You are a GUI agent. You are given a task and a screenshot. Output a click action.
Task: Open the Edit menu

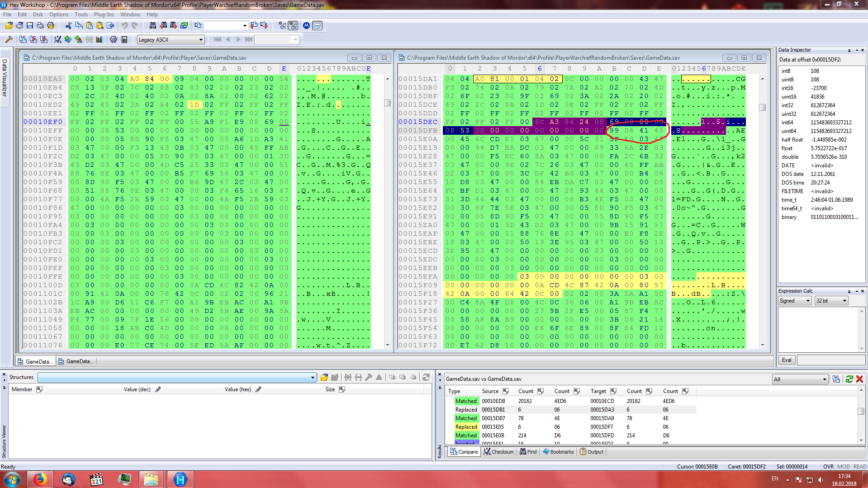click(22, 14)
